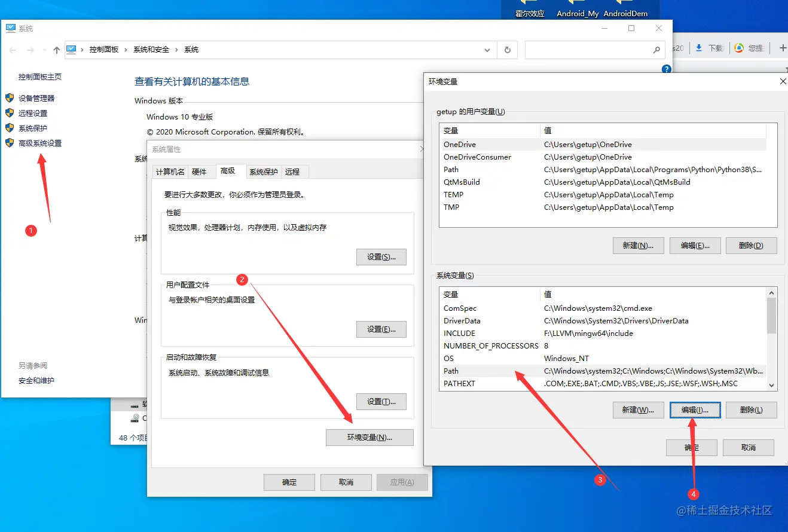Open 环境变量(N) button

click(x=369, y=438)
